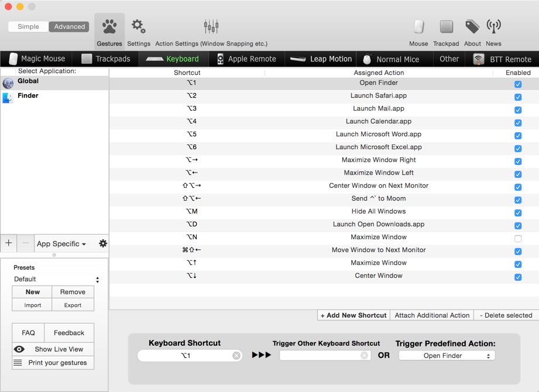The height and width of the screenshot is (392, 539).
Task: Clear the Keyboard Shortcut field with X
Action: (236, 356)
